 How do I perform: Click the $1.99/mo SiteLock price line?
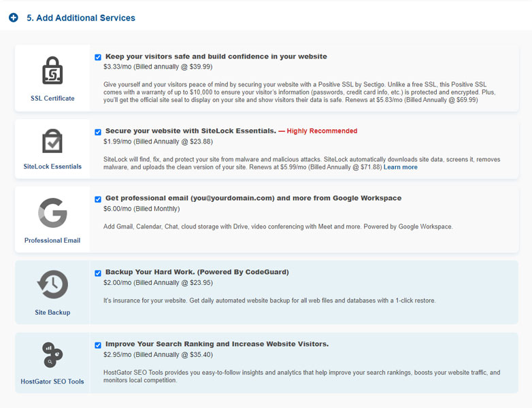click(158, 141)
